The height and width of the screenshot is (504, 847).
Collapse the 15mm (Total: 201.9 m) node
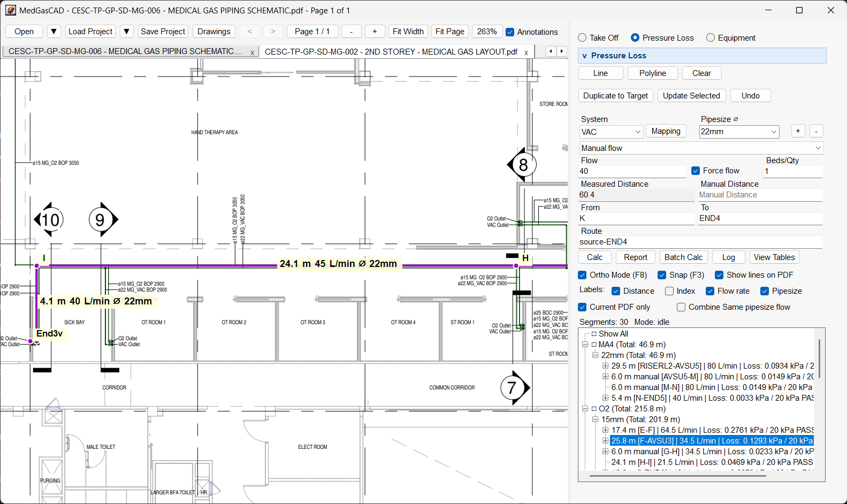click(595, 419)
